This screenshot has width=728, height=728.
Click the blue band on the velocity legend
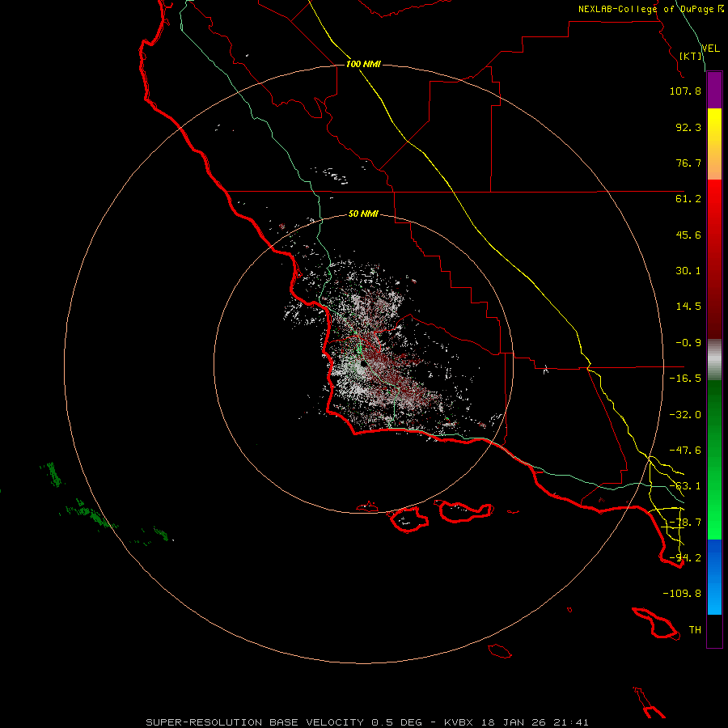(714, 576)
